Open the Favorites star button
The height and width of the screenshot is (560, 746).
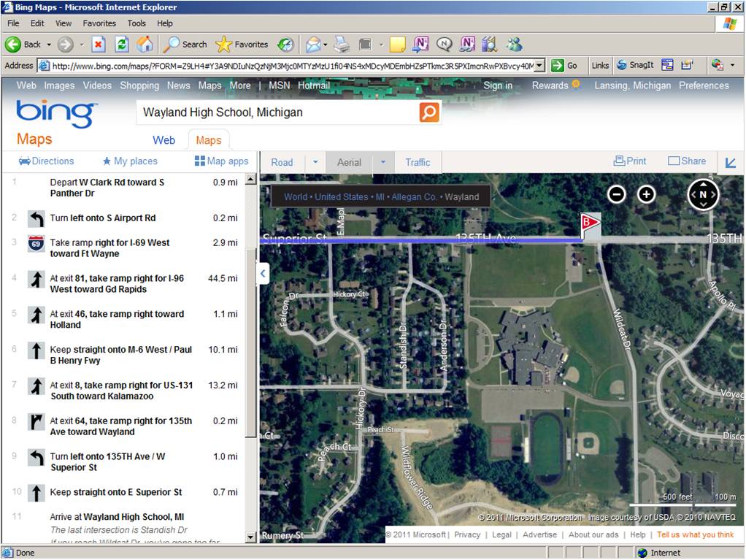coord(242,45)
